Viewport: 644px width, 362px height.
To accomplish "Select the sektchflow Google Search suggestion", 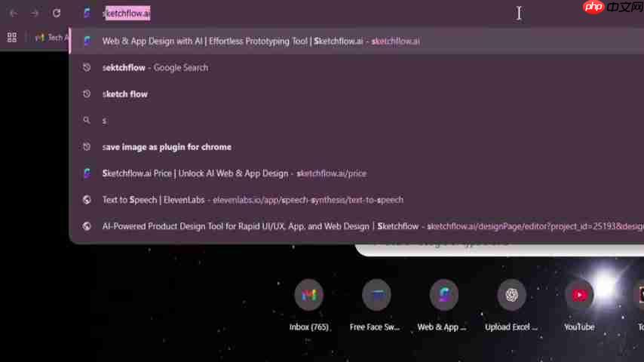I will [357, 67].
